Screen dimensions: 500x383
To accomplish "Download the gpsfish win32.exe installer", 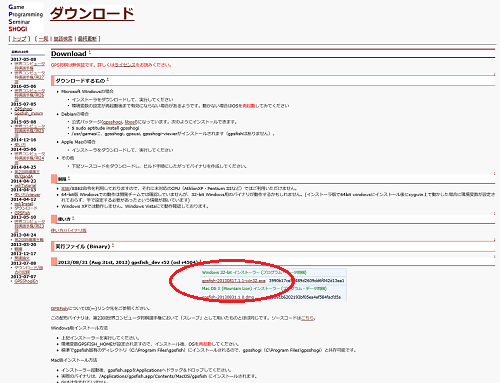I will click(x=234, y=281).
